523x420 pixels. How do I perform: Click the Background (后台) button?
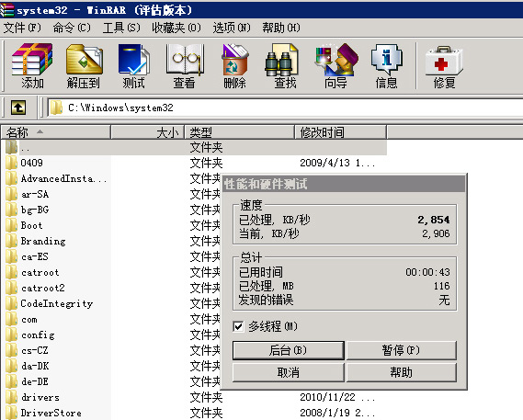click(289, 350)
